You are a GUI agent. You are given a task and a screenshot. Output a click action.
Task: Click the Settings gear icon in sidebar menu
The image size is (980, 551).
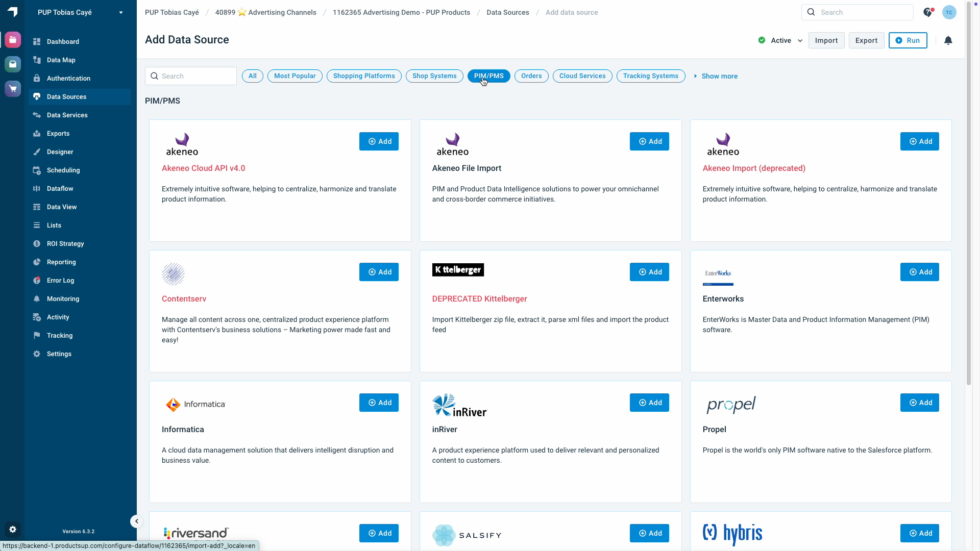tap(37, 354)
